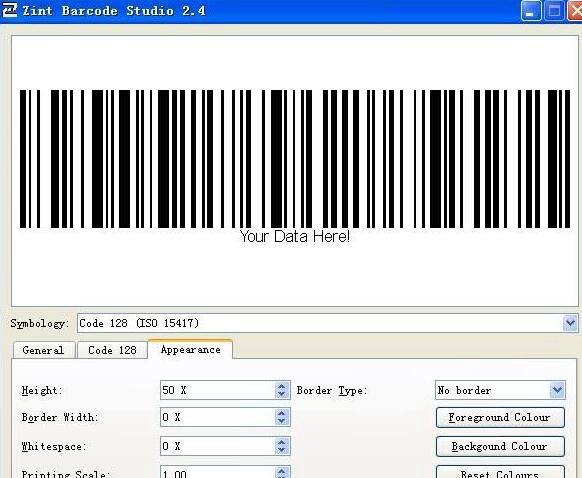The image size is (582, 478).
Task: Increase the Height value with up arrow
Action: (x=282, y=386)
